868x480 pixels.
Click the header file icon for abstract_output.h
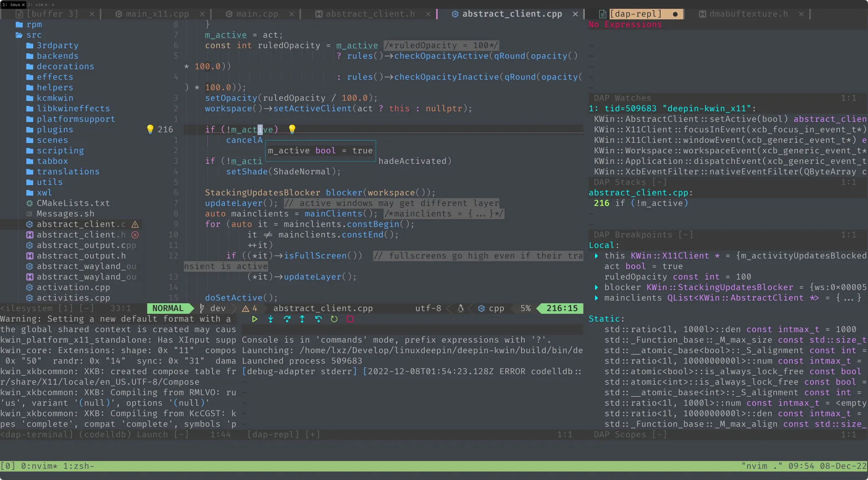[x=30, y=256]
